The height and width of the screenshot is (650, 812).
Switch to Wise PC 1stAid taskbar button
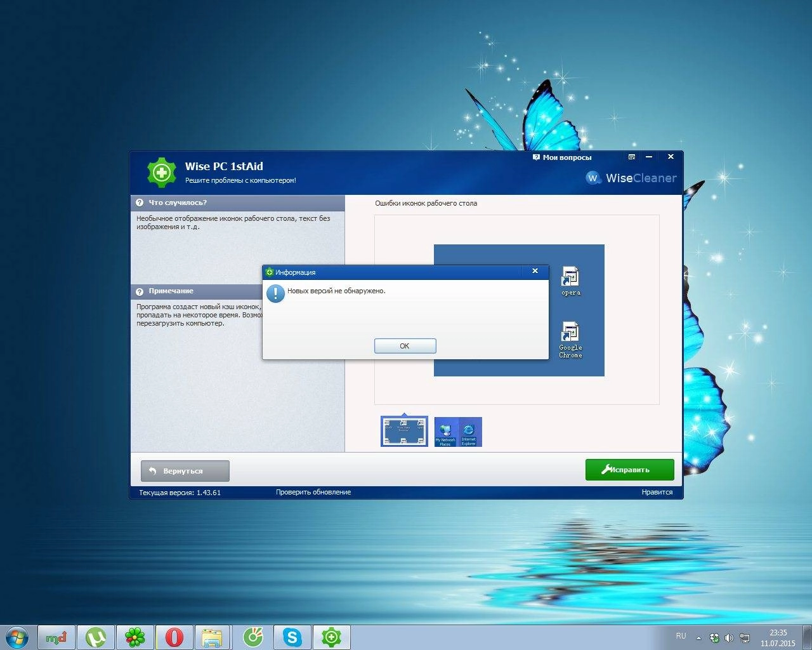click(332, 637)
